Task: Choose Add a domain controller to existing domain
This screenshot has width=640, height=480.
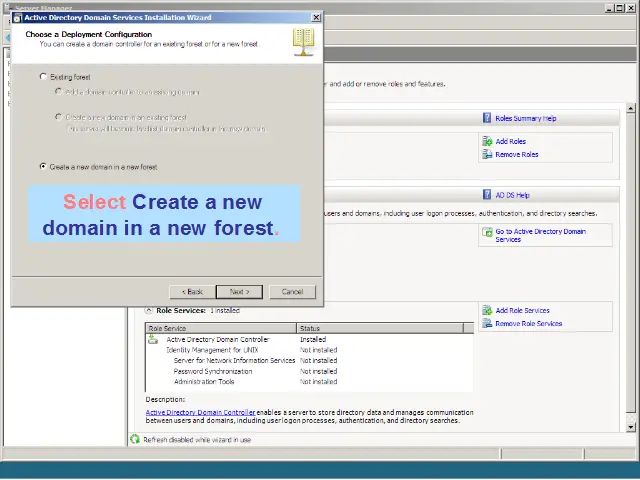Action: coord(58,92)
